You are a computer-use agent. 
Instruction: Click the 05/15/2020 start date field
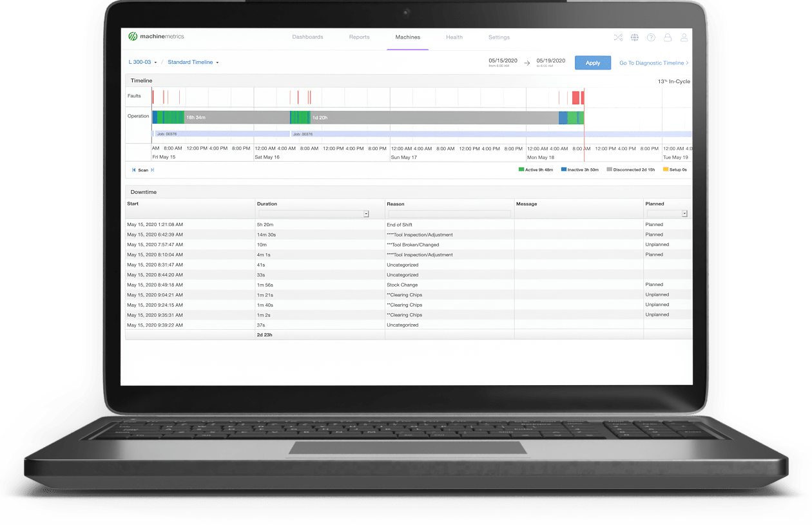(x=504, y=60)
